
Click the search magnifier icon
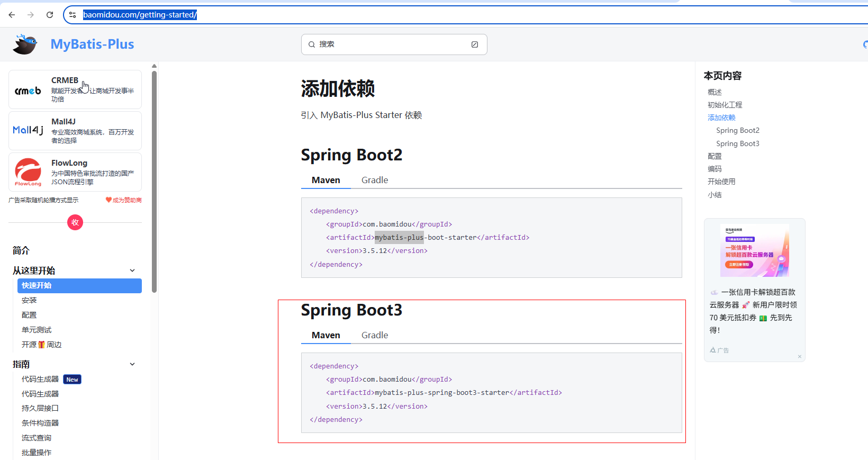(x=312, y=44)
